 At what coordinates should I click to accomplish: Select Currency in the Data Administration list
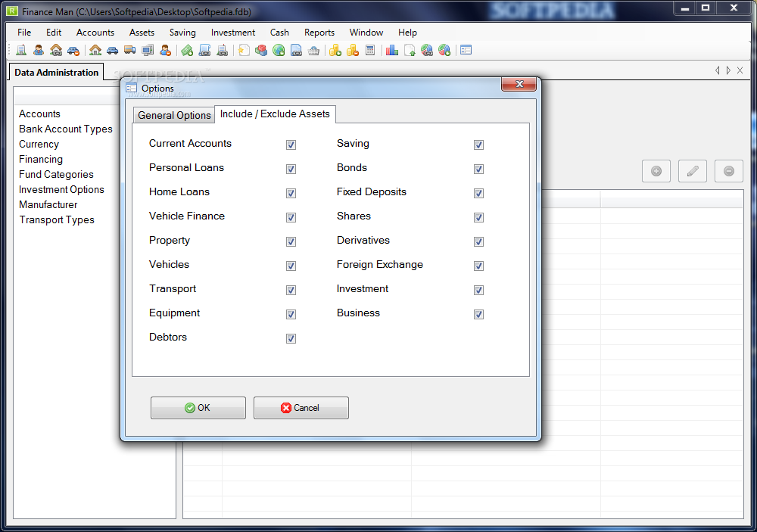coord(39,144)
